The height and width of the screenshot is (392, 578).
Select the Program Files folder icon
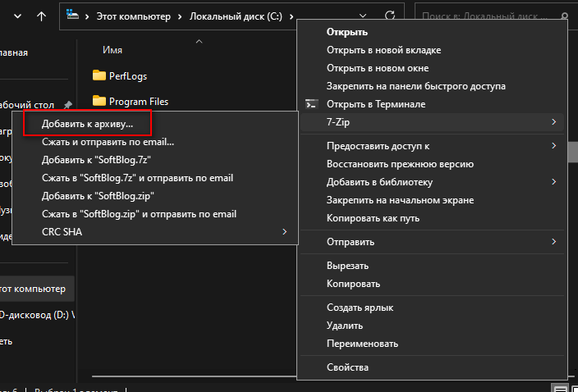[99, 101]
